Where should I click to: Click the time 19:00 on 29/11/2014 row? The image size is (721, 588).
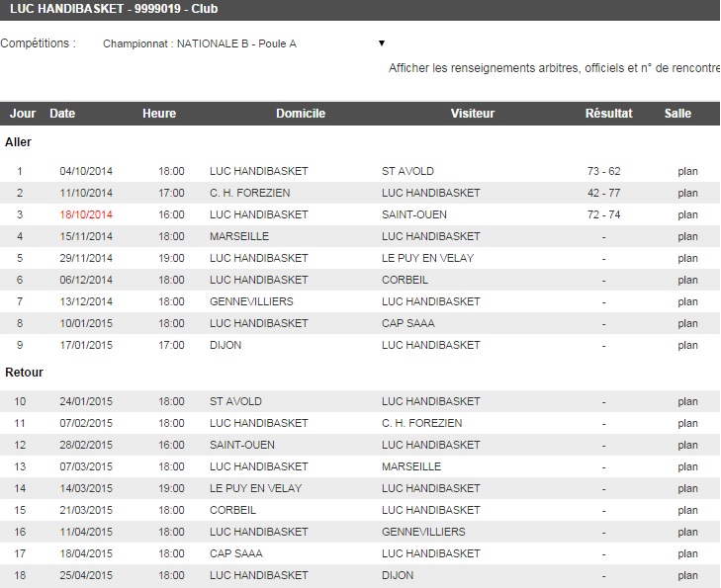(x=171, y=258)
